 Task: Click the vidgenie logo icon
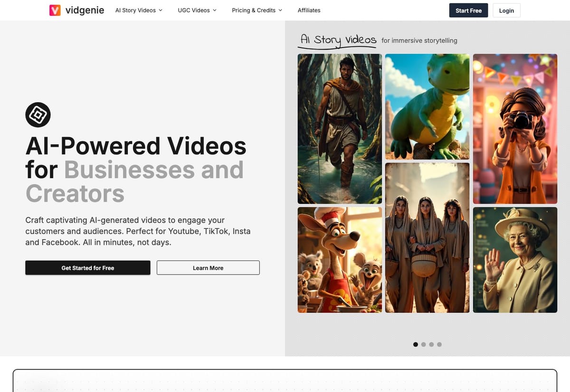55,10
